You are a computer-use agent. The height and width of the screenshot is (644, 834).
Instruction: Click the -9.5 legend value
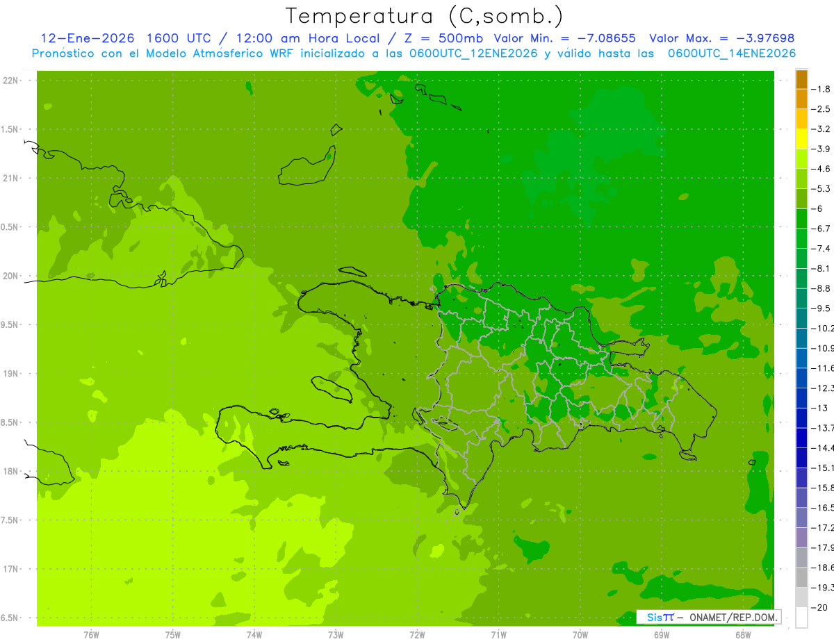coord(821,308)
